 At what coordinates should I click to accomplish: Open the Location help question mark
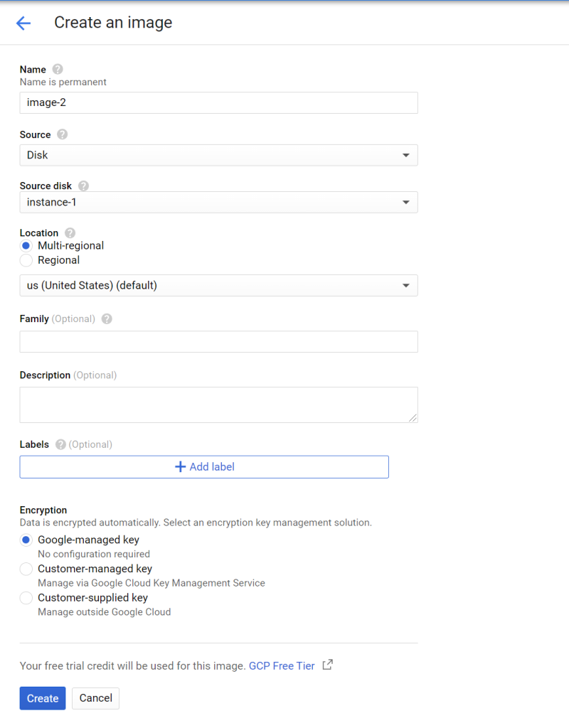[70, 232]
